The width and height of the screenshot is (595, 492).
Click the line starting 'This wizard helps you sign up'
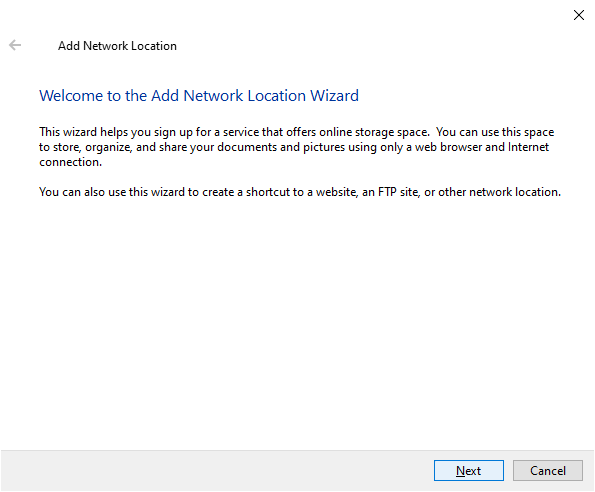[x=296, y=132]
